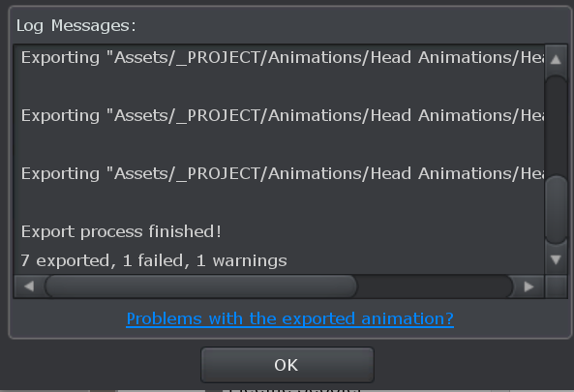Click the vertical scrollbar down arrow

(x=556, y=259)
